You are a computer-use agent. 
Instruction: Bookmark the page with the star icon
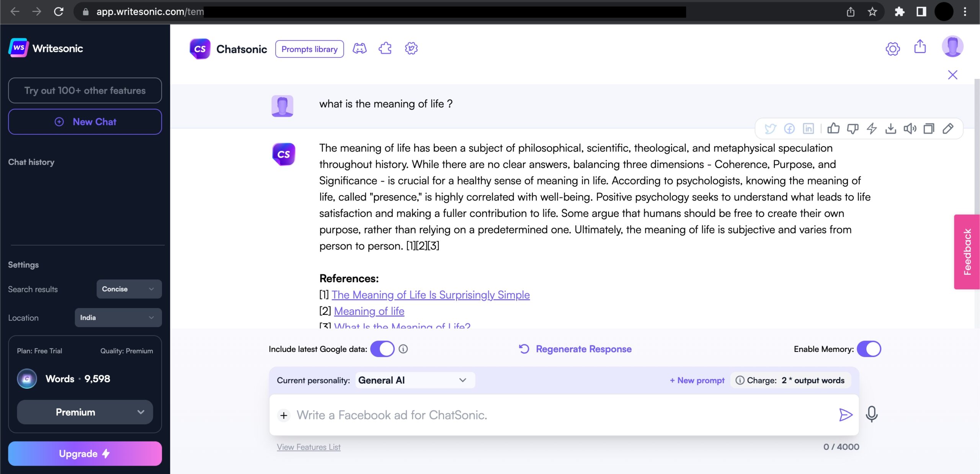(x=872, y=12)
